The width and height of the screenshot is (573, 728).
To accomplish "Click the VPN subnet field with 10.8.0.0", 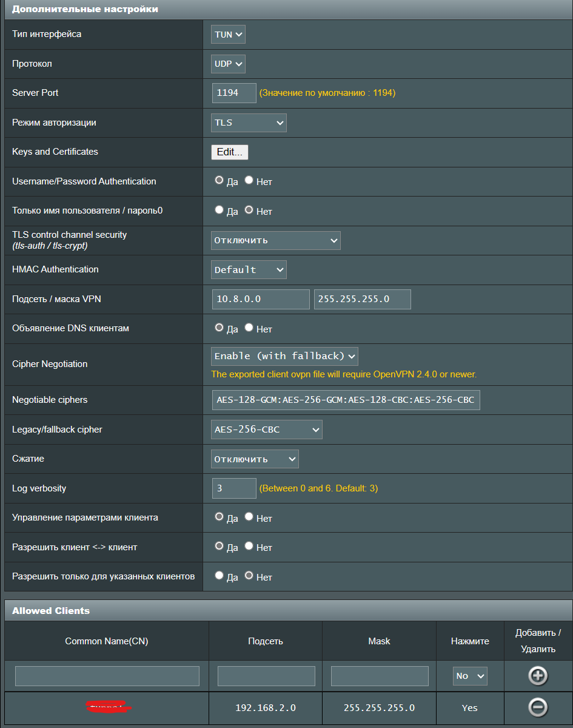I will click(261, 300).
